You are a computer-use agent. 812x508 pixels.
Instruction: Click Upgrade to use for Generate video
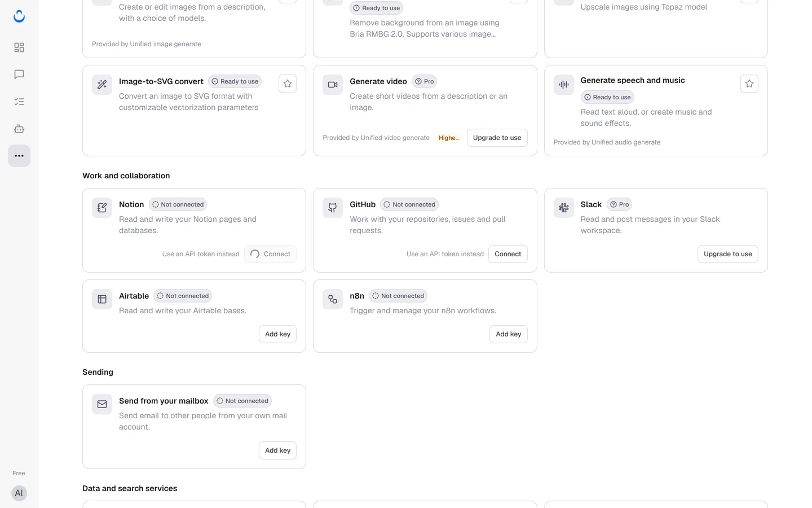point(497,138)
